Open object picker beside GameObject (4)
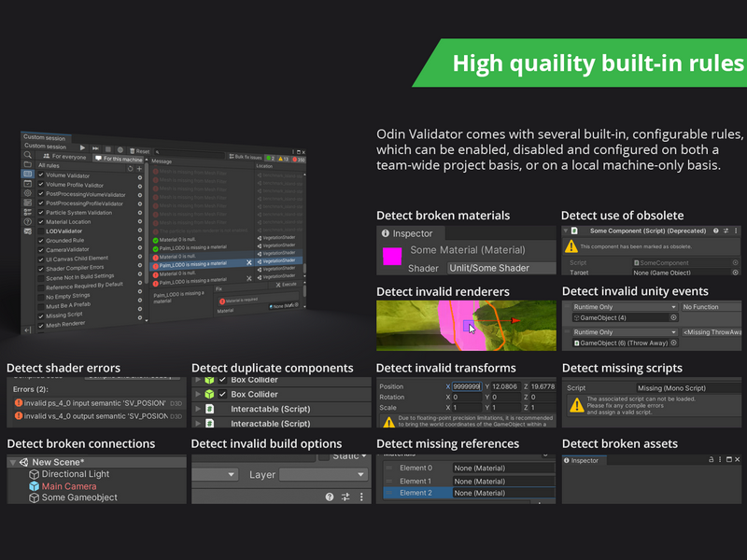Viewport: 747px width, 560px height. [673, 317]
